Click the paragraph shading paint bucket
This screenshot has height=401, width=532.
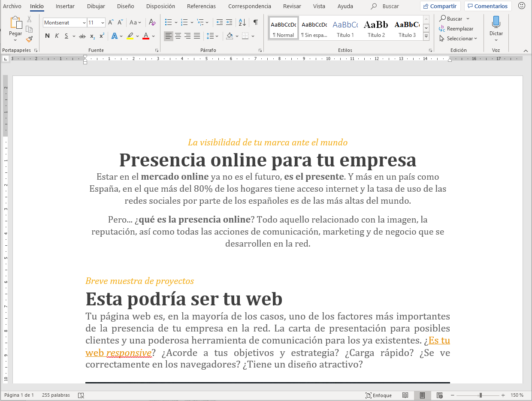point(230,36)
